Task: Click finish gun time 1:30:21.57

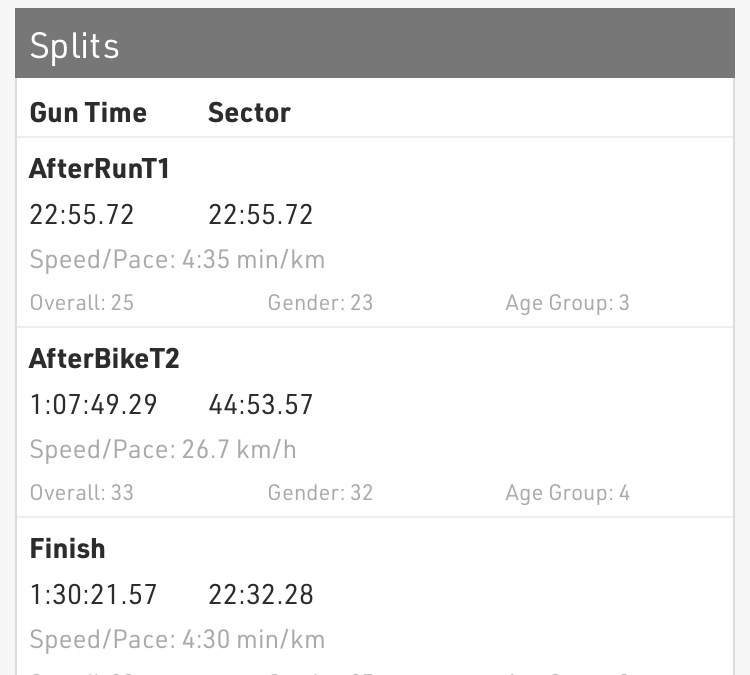Action: pos(94,594)
